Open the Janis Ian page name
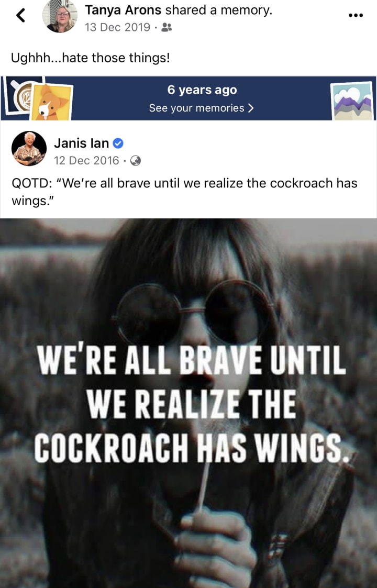Image resolution: width=377 pixels, height=588 pixels. [81, 143]
